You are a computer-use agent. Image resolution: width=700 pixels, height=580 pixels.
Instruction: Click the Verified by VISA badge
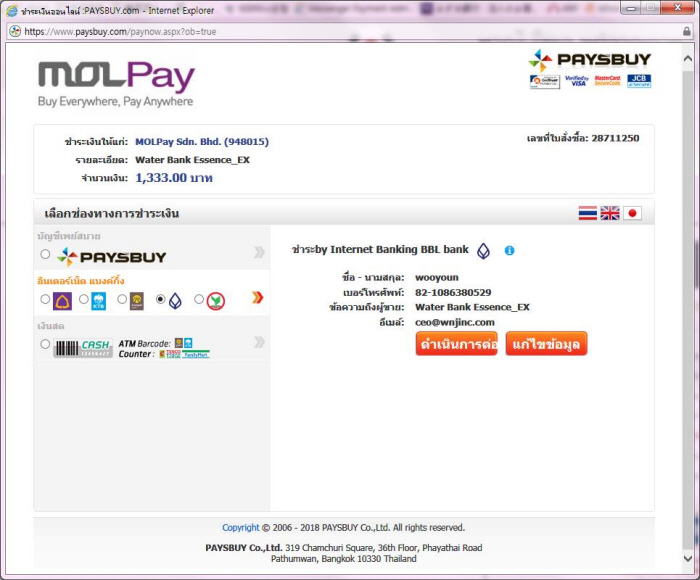[577, 81]
